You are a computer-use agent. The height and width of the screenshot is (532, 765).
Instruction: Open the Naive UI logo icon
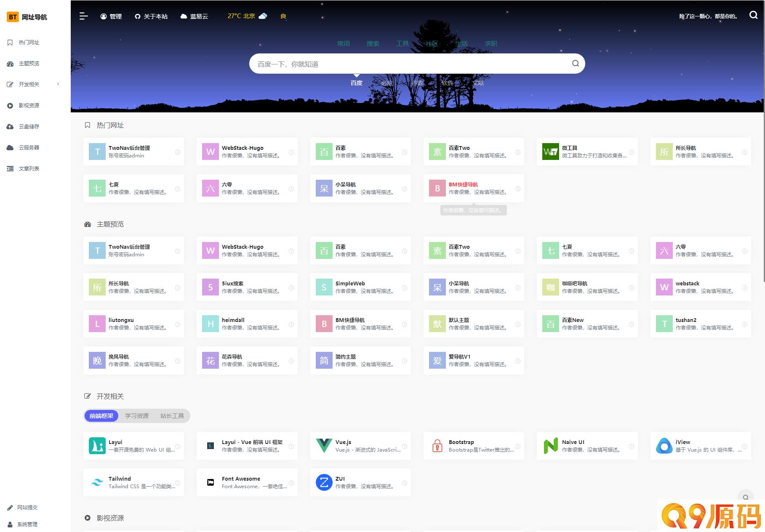click(x=551, y=446)
